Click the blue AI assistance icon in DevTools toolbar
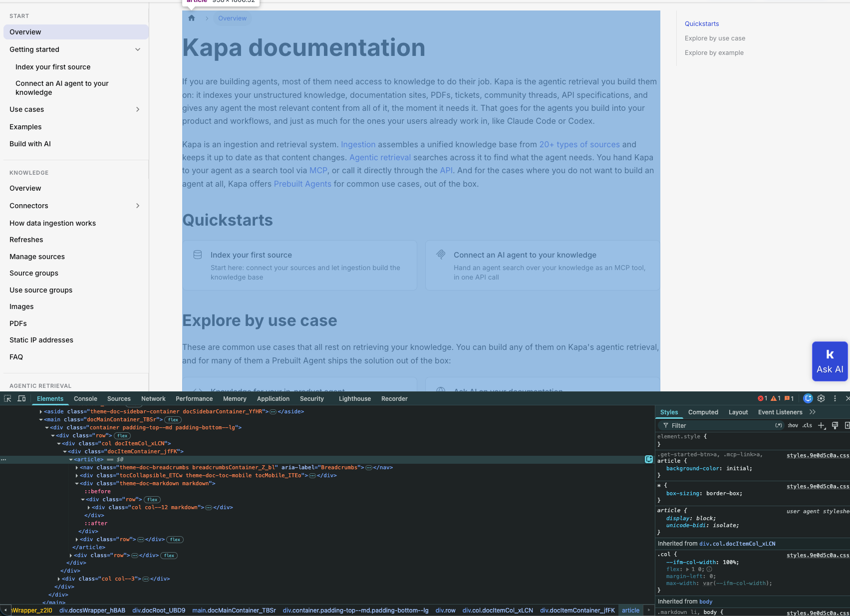Screen dimensions: 850x616 (808, 398)
